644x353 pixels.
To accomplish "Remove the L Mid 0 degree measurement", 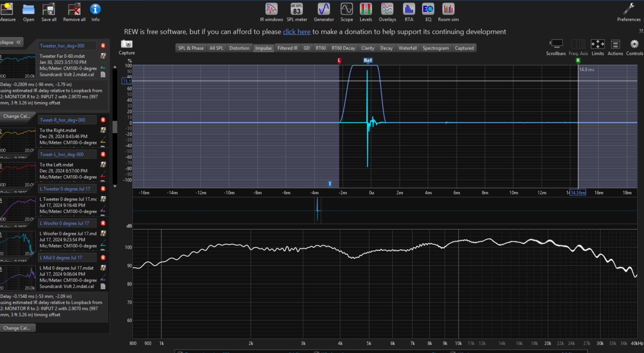I will pos(103,257).
